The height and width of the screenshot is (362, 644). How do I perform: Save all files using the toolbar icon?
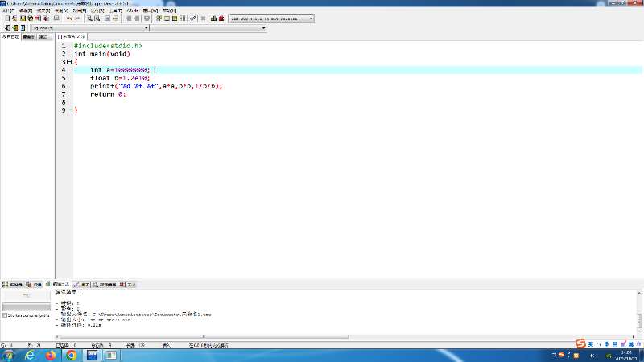tap(31, 19)
